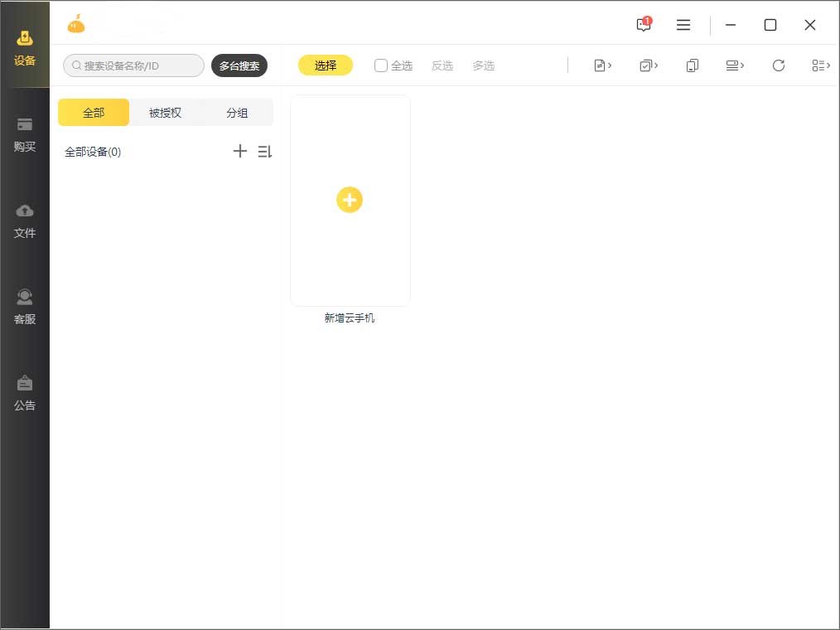Expand the file transfer toolbar dropdown
Viewport: 840px width, 630px height.
pyautogui.click(x=602, y=65)
